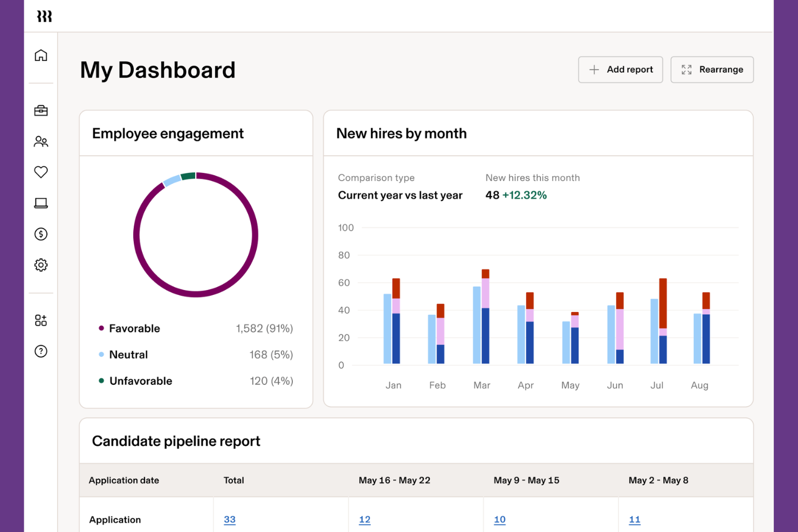Click the 'May 9 - May 15' header
Image resolution: width=798 pixels, height=532 pixels.
pyautogui.click(x=527, y=480)
